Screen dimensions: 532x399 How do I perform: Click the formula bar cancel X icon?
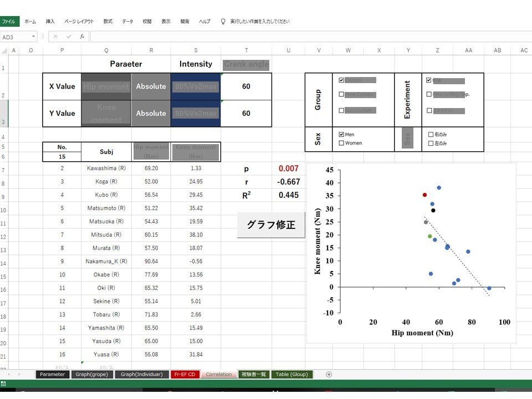coord(55,37)
